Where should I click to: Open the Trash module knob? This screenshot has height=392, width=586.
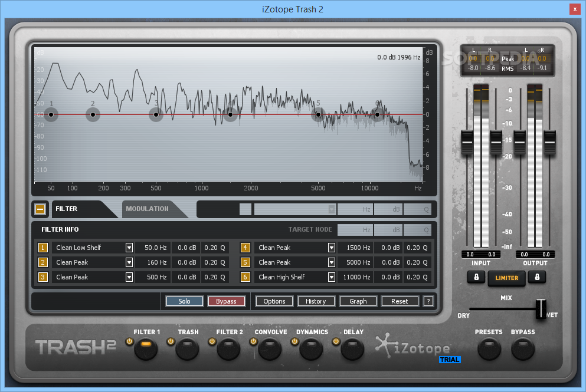[187, 349]
